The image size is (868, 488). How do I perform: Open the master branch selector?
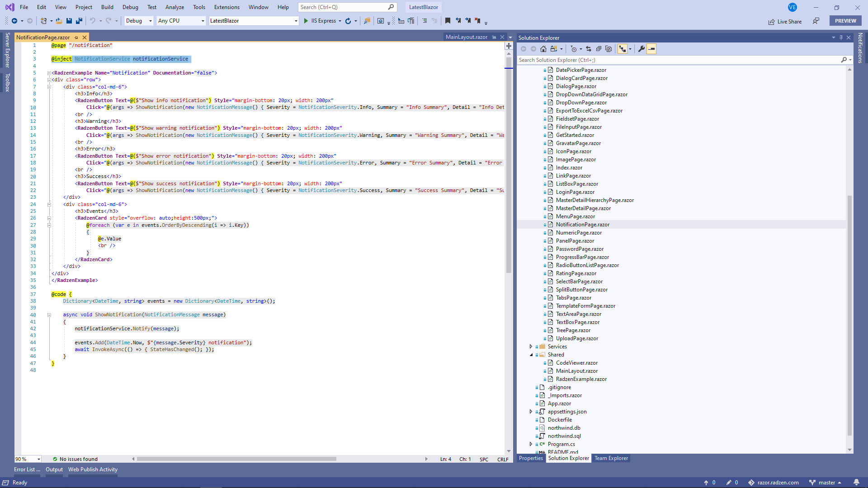826,483
